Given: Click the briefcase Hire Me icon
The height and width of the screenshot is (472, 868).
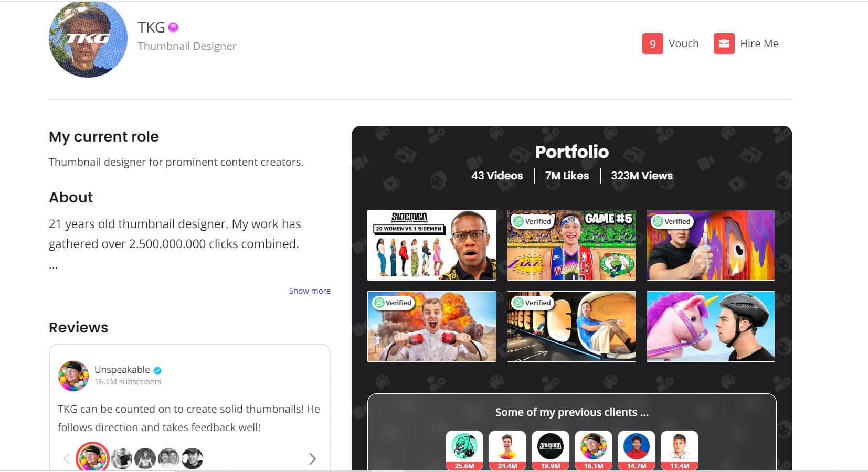Looking at the screenshot, I should pos(724,44).
